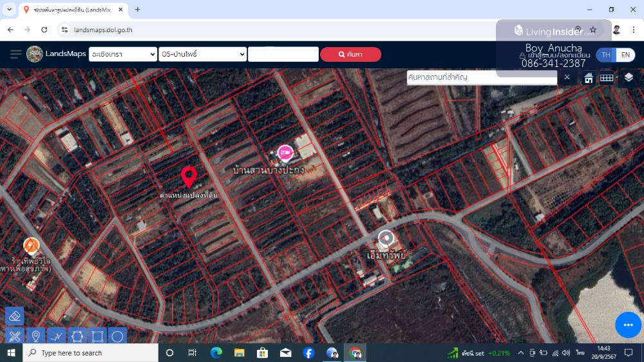Click the grid view icon
The image size is (644, 362).
(607, 78)
